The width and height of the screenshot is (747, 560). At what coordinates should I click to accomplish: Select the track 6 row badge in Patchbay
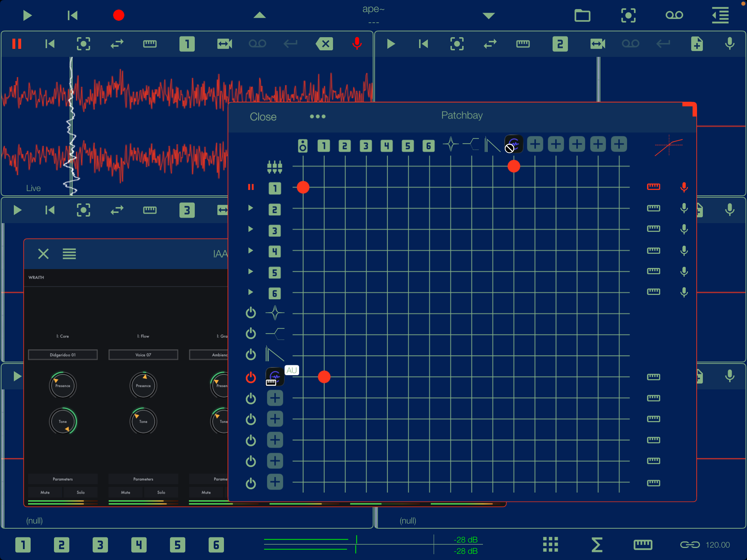[x=275, y=293]
